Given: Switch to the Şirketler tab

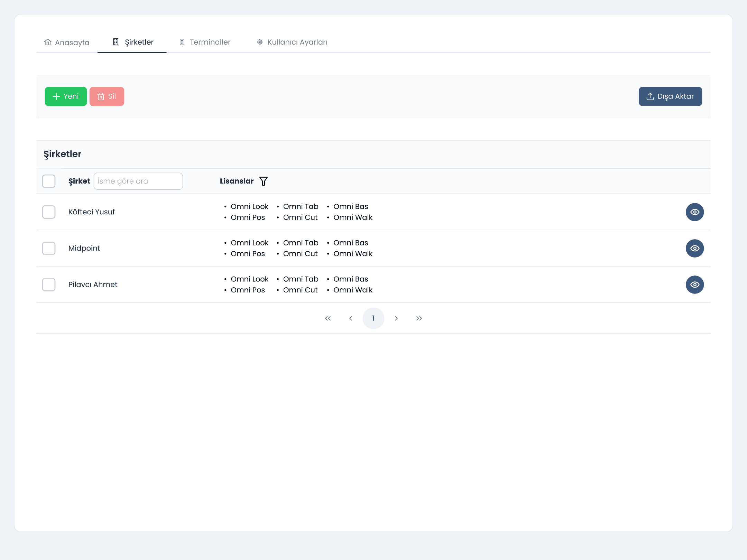Looking at the screenshot, I should 132,42.
